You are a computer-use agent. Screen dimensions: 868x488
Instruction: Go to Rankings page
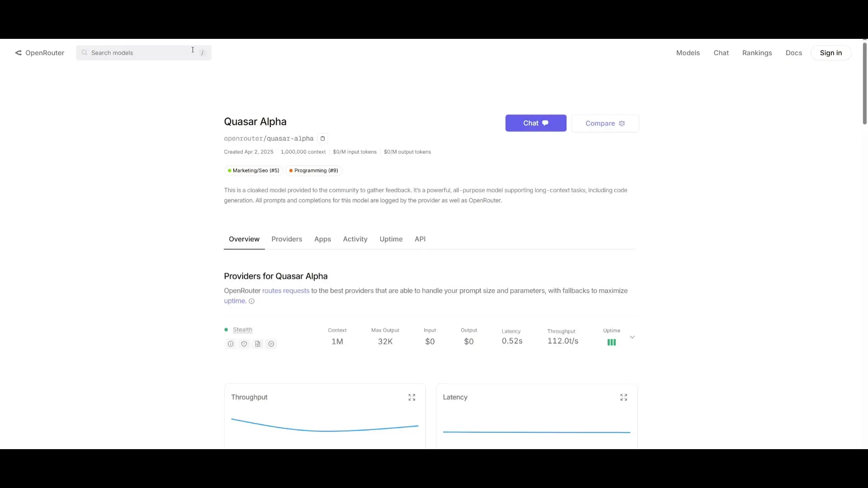pyautogui.click(x=757, y=53)
